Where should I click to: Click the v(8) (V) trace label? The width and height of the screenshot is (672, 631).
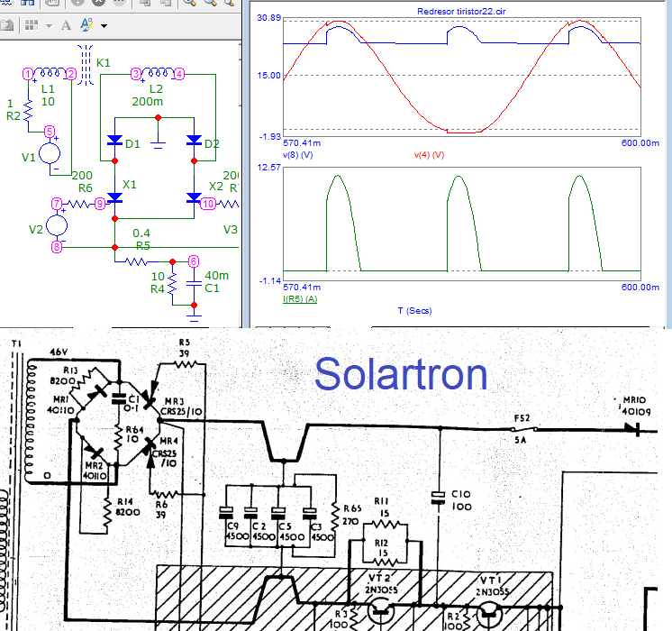[298, 155]
